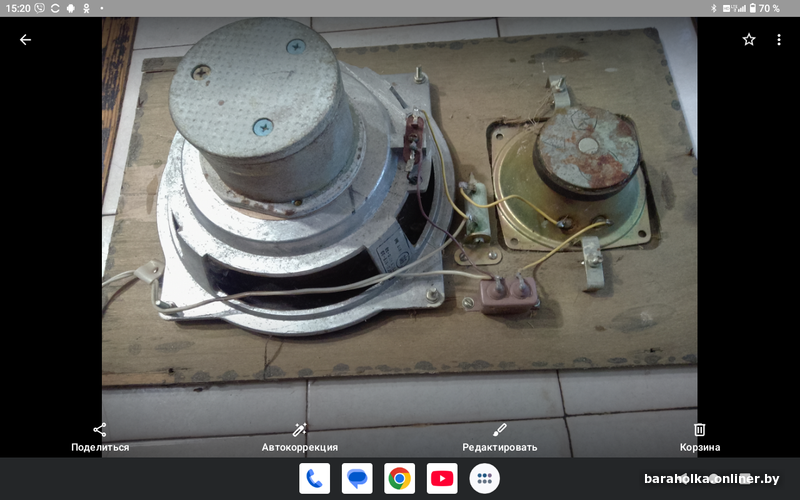Tap the Android notification icon

71,8
